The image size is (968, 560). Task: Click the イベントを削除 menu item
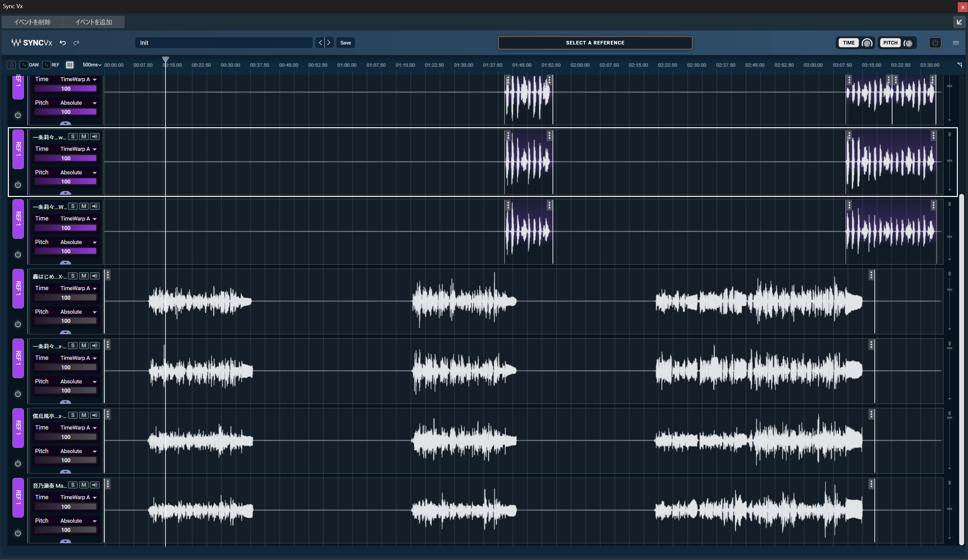32,22
